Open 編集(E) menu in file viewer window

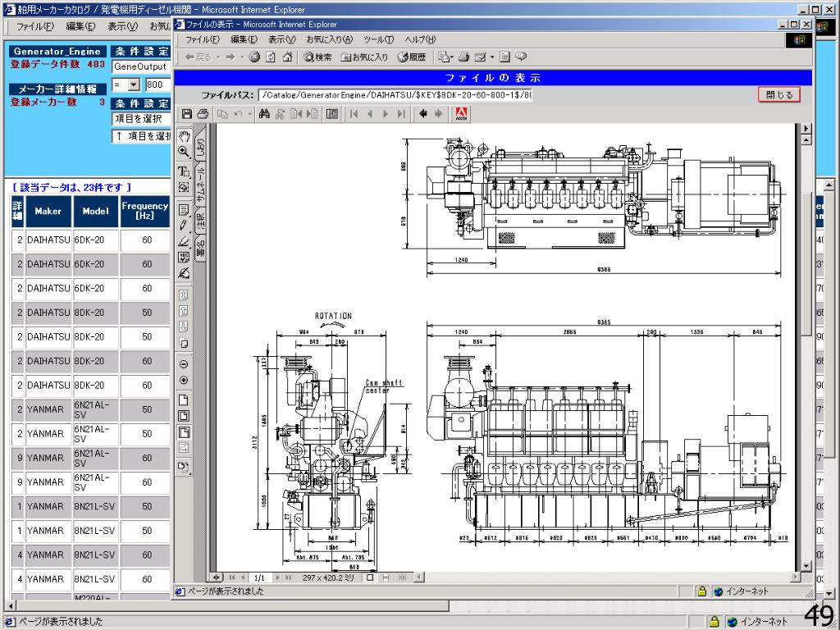[x=244, y=39]
